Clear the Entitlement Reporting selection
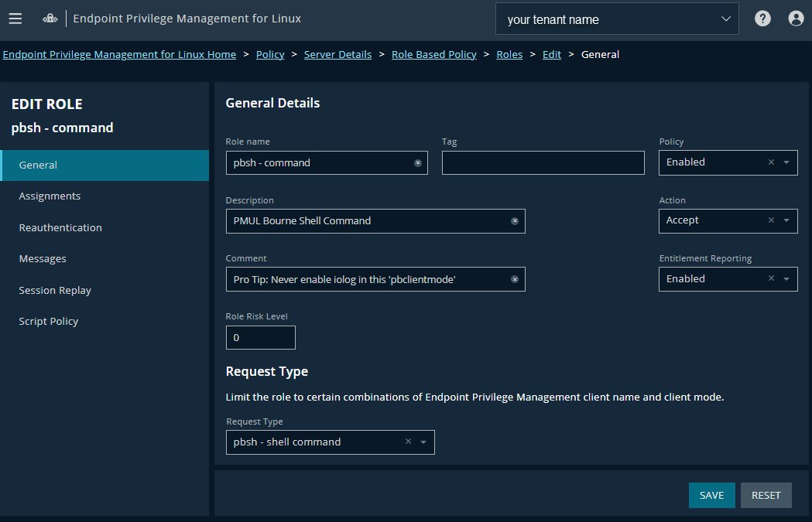Viewport: 812px width, 522px height. pos(771,278)
